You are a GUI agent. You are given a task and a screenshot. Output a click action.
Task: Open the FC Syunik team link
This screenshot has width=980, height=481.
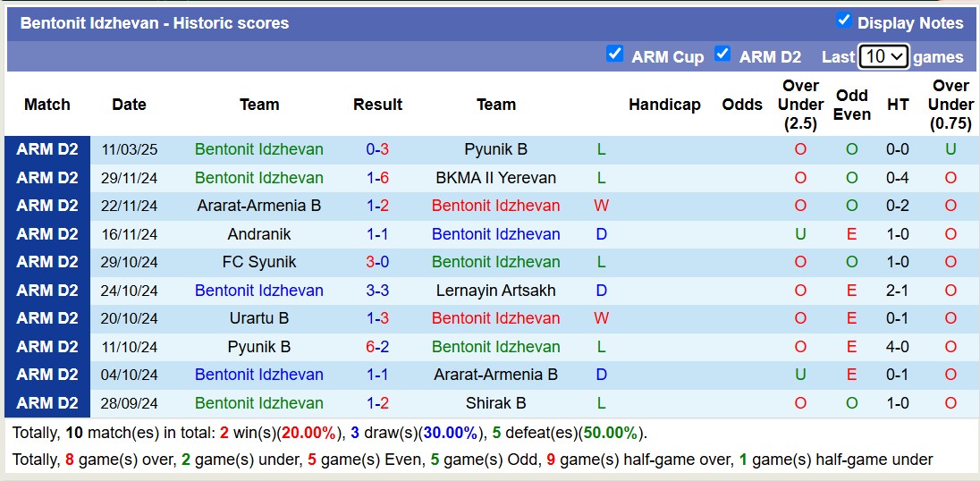point(259,262)
